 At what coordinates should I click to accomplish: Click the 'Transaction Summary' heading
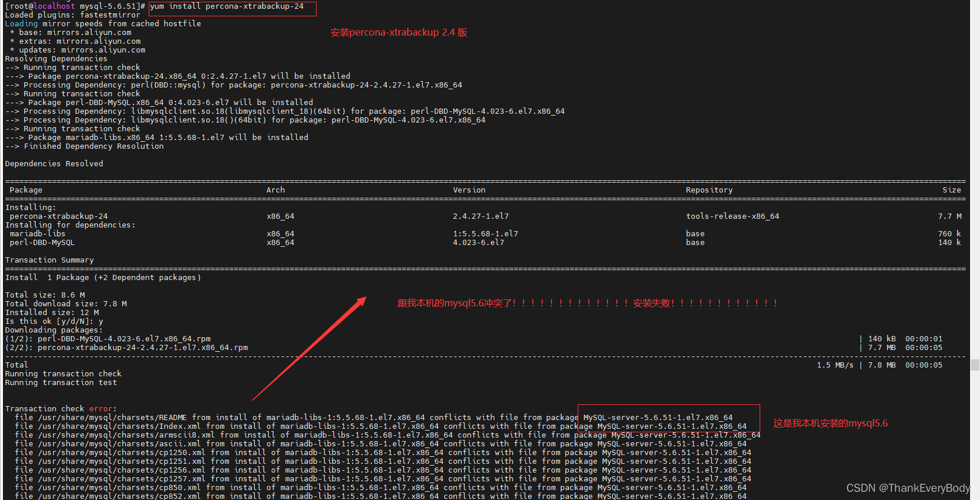click(50, 260)
